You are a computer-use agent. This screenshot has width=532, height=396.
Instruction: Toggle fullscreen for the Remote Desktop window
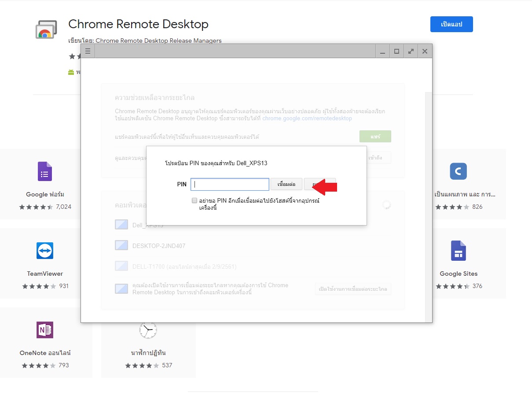[411, 51]
